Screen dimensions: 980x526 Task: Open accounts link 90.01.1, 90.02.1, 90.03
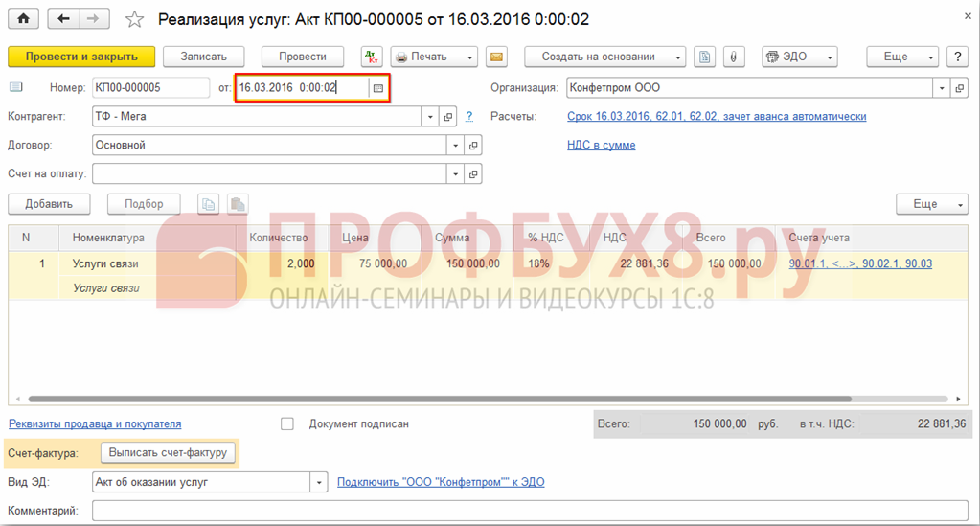[860, 263]
